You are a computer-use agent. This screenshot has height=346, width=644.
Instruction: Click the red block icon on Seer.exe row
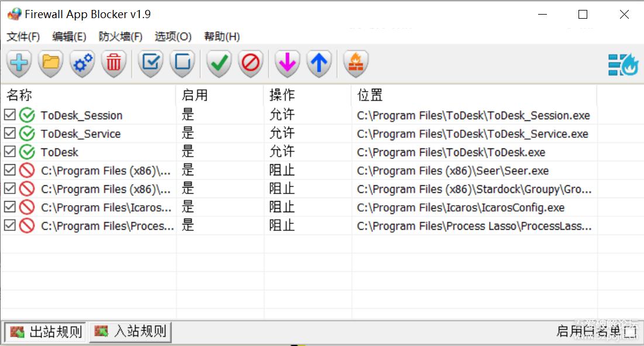pos(27,170)
